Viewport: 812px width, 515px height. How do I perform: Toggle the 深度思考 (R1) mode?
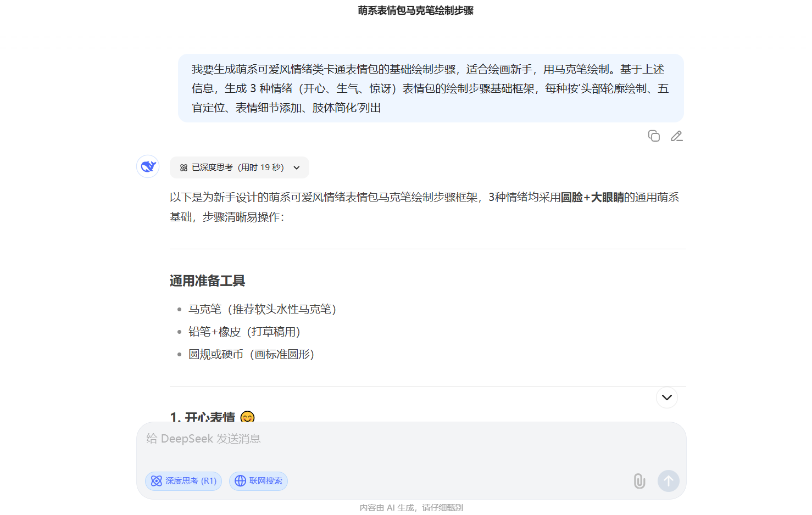(x=183, y=481)
